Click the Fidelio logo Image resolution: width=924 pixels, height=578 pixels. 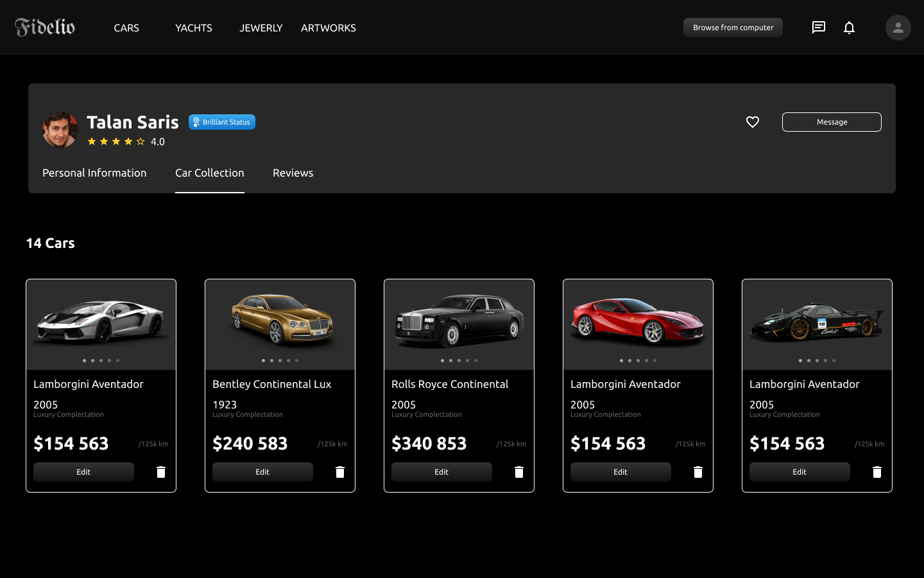[45, 28]
